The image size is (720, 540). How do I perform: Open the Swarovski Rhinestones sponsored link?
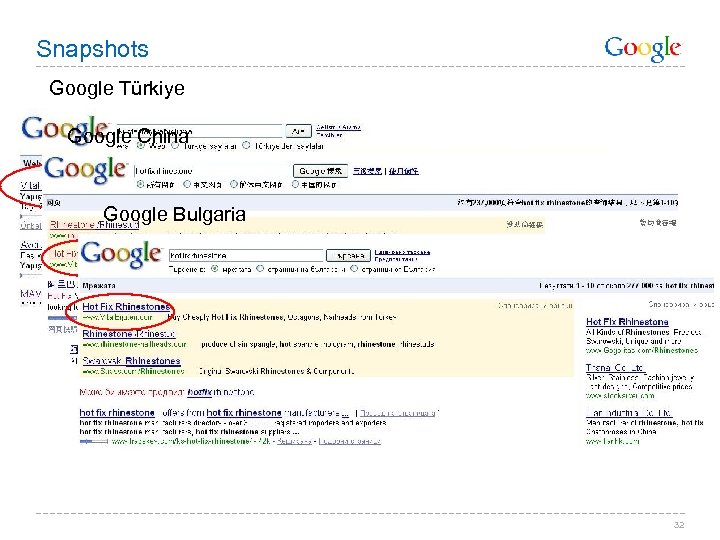tap(131, 361)
